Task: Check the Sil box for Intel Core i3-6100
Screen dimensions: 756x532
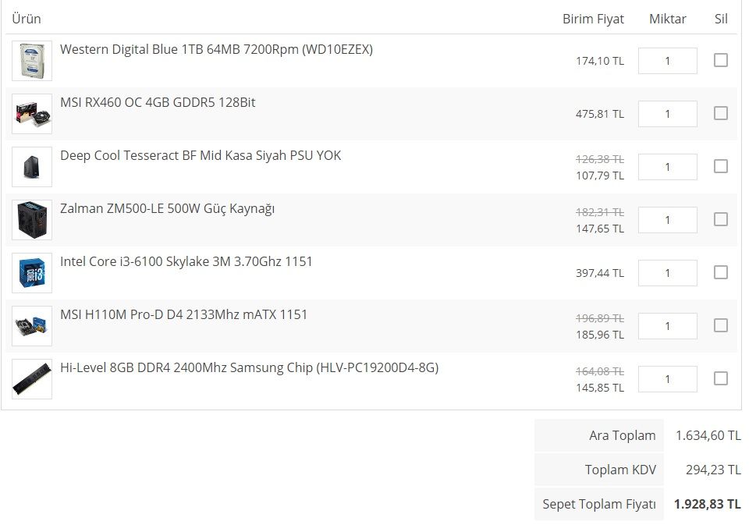Action: pyautogui.click(x=721, y=272)
